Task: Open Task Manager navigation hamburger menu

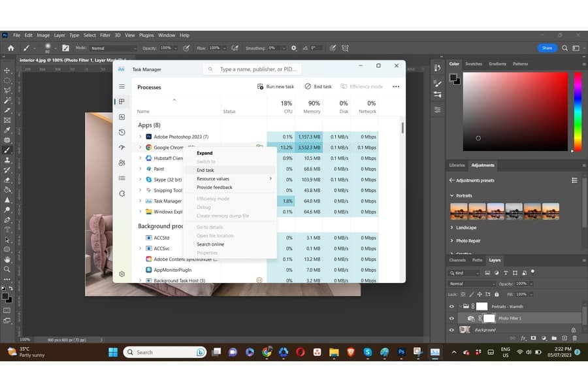Action: [122, 86]
